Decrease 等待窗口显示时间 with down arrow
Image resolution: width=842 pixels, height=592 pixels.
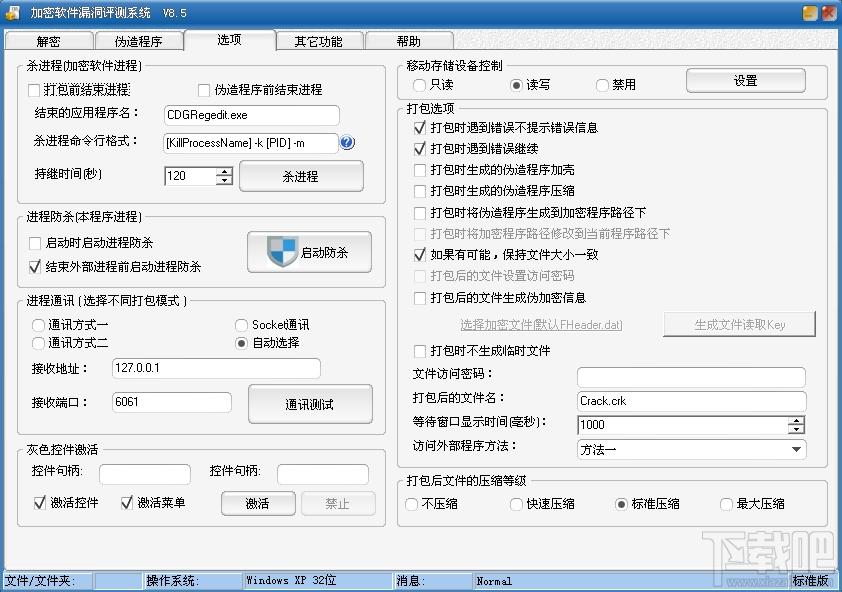click(796, 429)
